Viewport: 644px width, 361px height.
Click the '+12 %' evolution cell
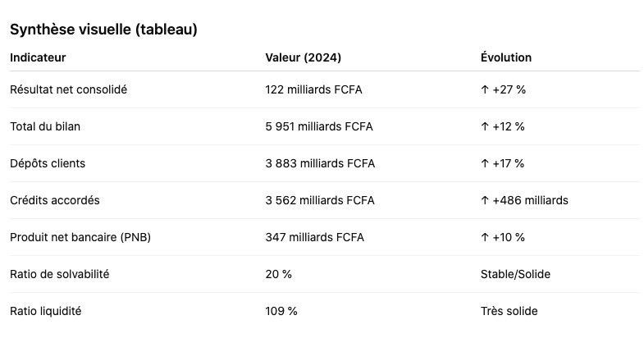pos(503,126)
